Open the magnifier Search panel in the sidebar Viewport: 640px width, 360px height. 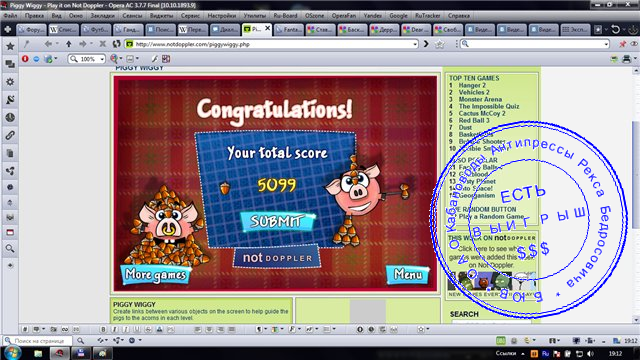10,248
